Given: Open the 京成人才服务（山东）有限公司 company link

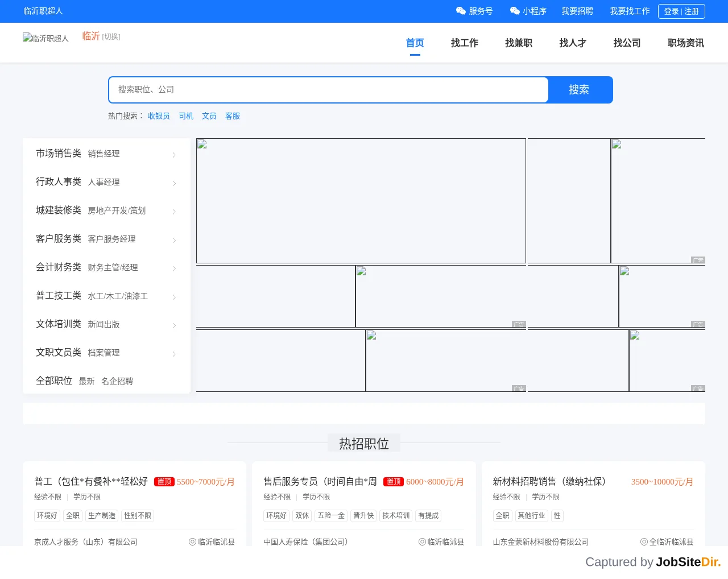Looking at the screenshot, I should coord(86,542).
